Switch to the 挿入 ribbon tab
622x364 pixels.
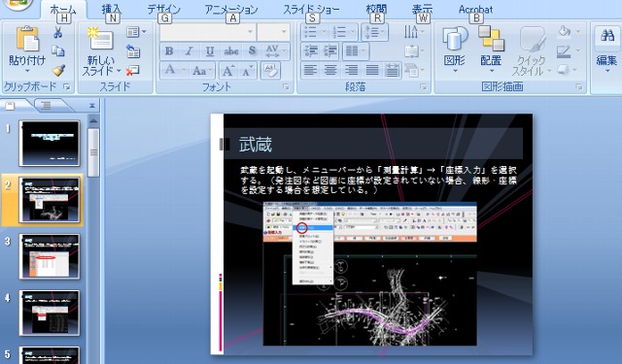[112, 9]
